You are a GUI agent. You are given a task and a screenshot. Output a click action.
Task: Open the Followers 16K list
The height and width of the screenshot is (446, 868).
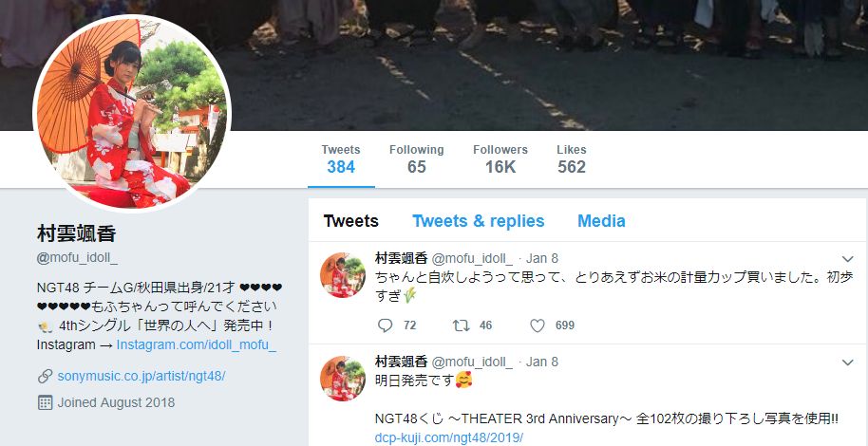(x=500, y=158)
